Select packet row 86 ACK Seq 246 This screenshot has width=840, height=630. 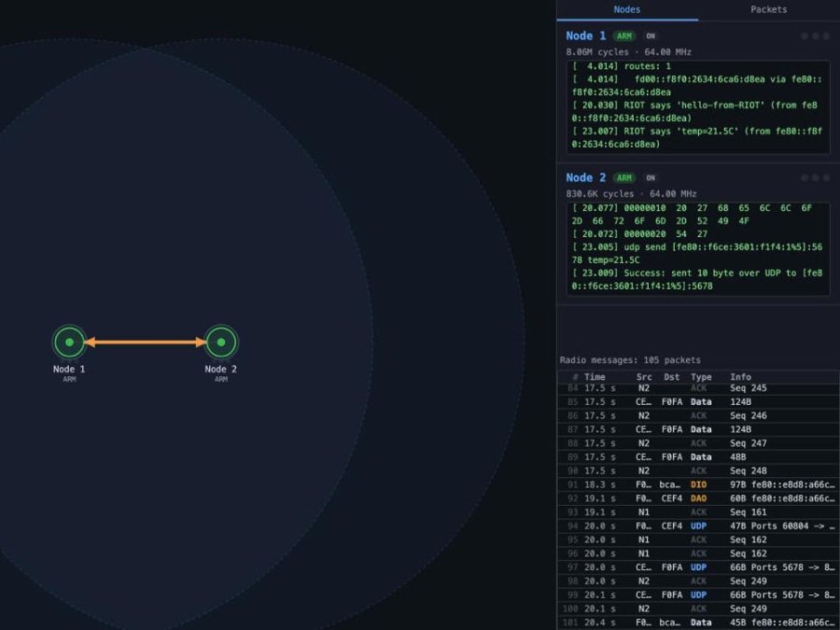coord(698,415)
